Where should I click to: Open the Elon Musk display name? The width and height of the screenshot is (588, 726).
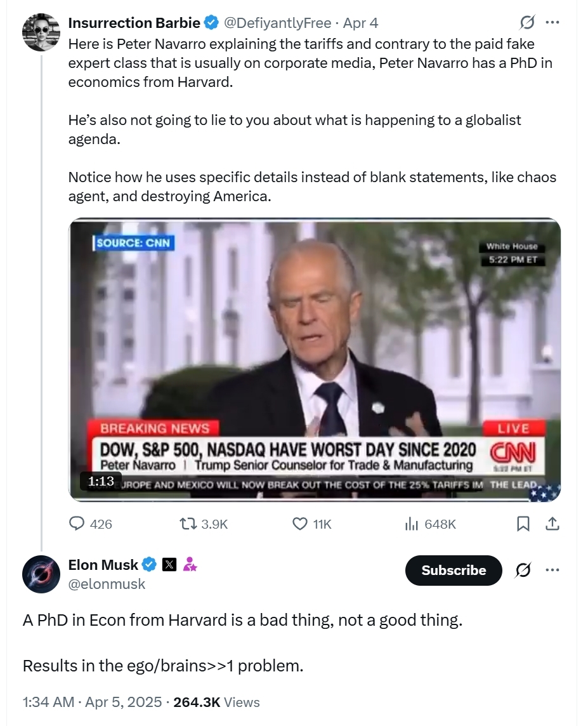[103, 564]
